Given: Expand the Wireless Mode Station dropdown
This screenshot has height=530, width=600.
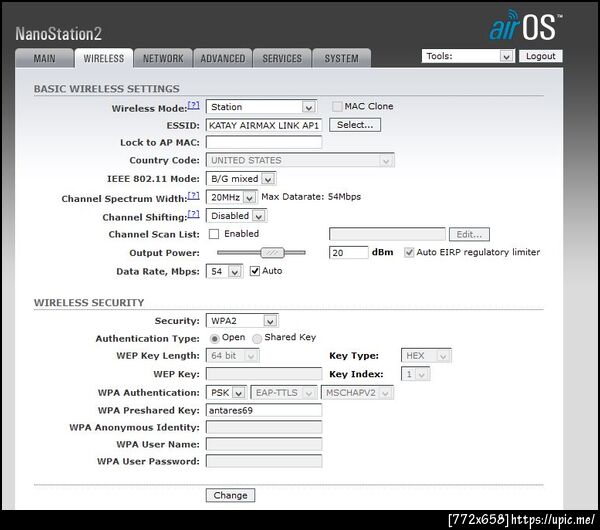Looking at the screenshot, I should tap(261, 107).
